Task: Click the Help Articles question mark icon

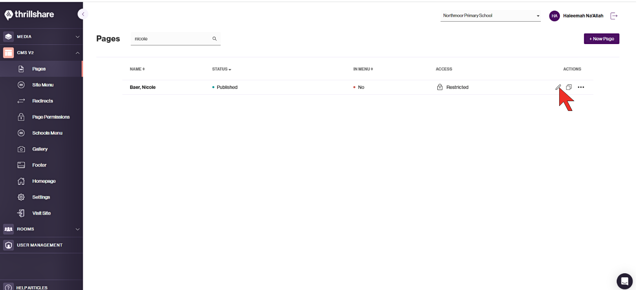Action: pos(8,288)
